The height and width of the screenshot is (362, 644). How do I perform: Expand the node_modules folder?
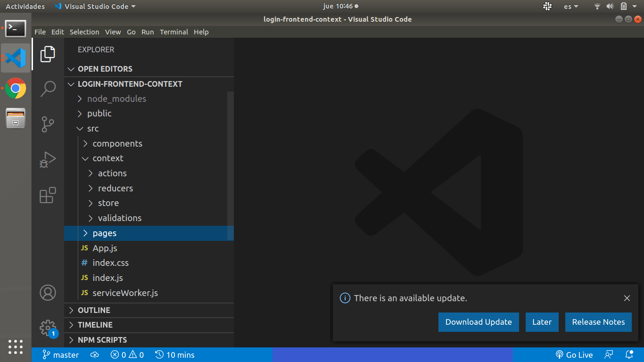116,99
